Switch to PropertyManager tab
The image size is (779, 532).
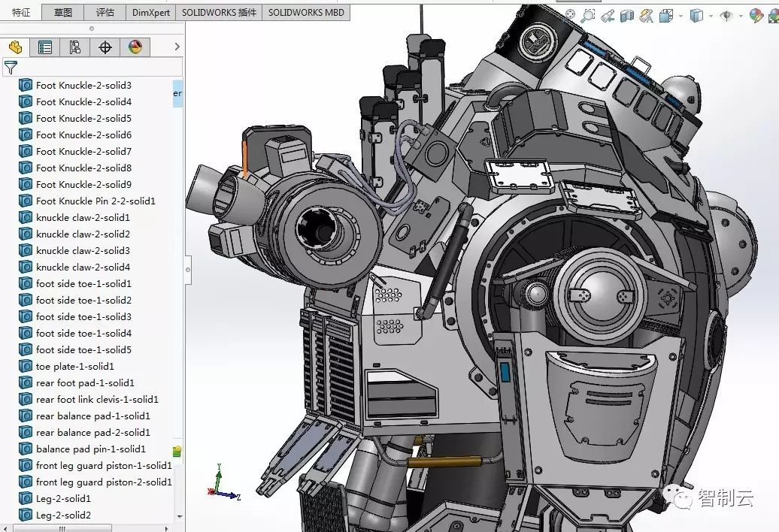coord(45,47)
